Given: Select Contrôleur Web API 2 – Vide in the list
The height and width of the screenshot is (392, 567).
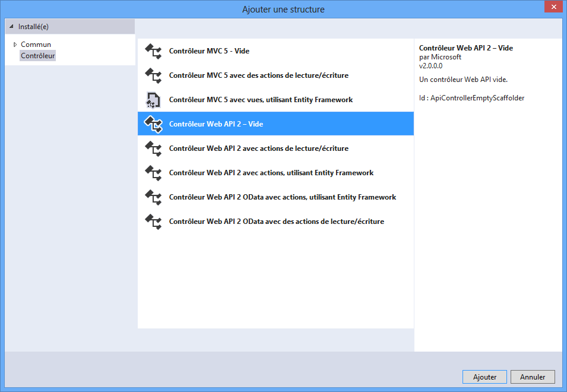Looking at the screenshot, I should coord(275,124).
